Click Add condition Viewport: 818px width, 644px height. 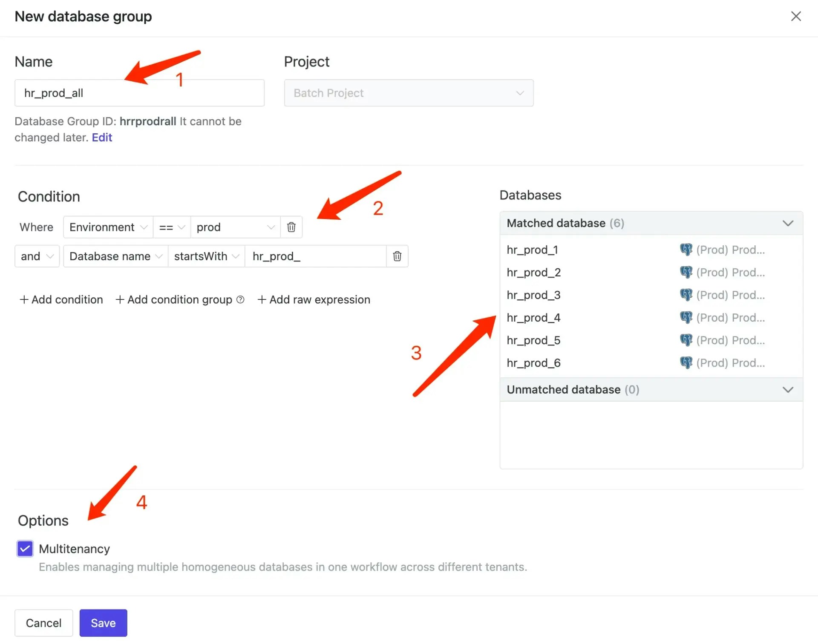point(61,299)
